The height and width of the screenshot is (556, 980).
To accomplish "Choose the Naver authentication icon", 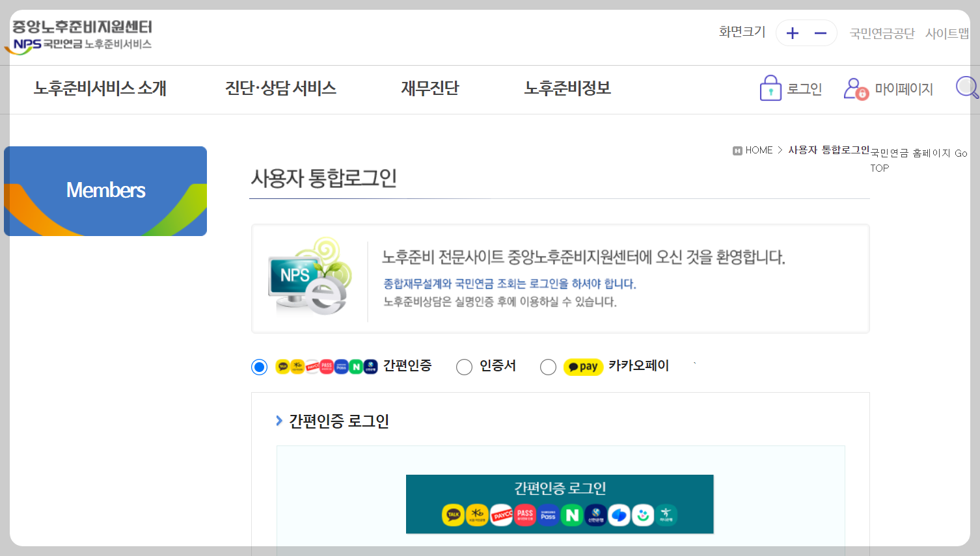I will pos(572,515).
